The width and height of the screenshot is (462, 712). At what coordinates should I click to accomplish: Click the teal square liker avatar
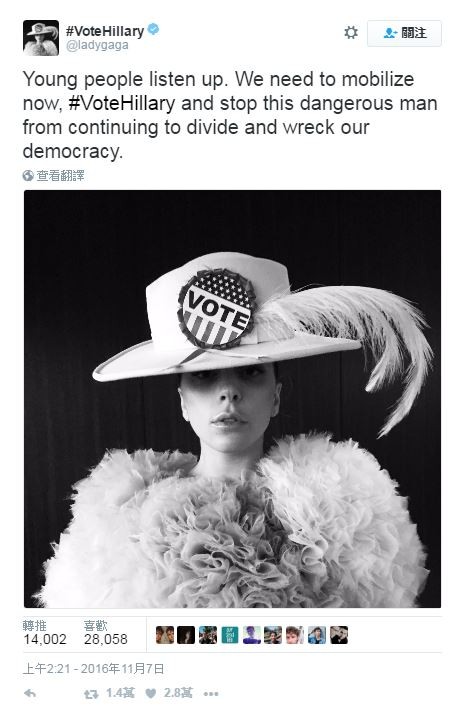(230, 635)
